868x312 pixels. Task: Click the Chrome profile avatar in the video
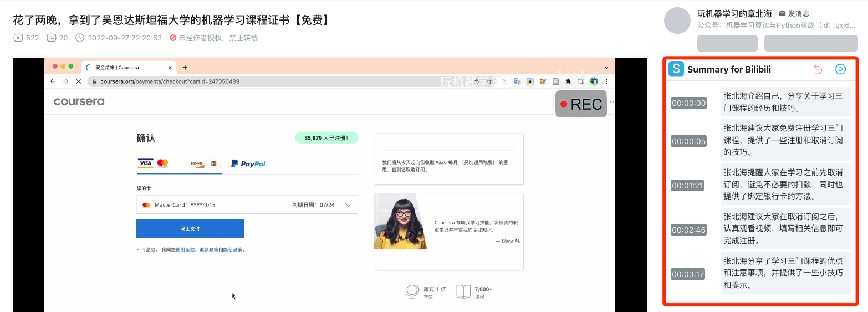click(x=594, y=81)
